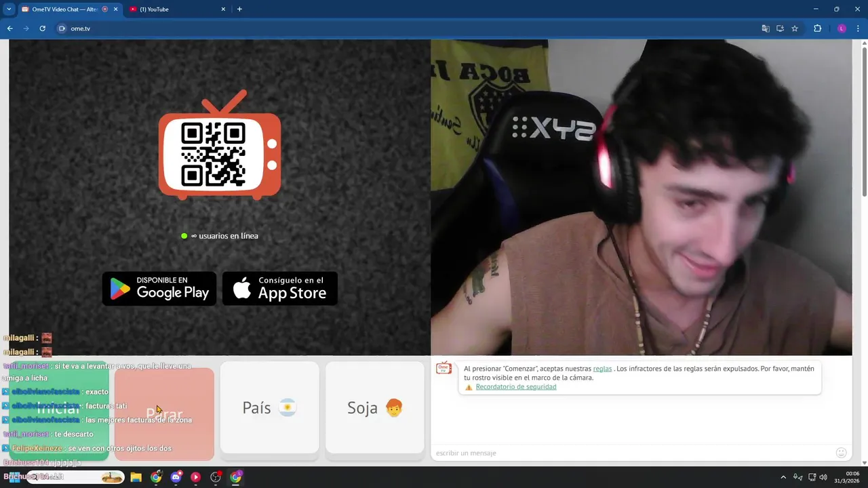Open the Chrome extensions puzzle icon
Image resolution: width=868 pixels, height=488 pixels.
[x=817, y=28]
